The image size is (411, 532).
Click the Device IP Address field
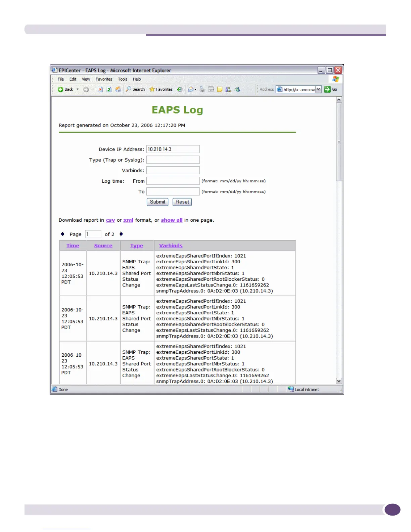pyautogui.click(x=173, y=149)
